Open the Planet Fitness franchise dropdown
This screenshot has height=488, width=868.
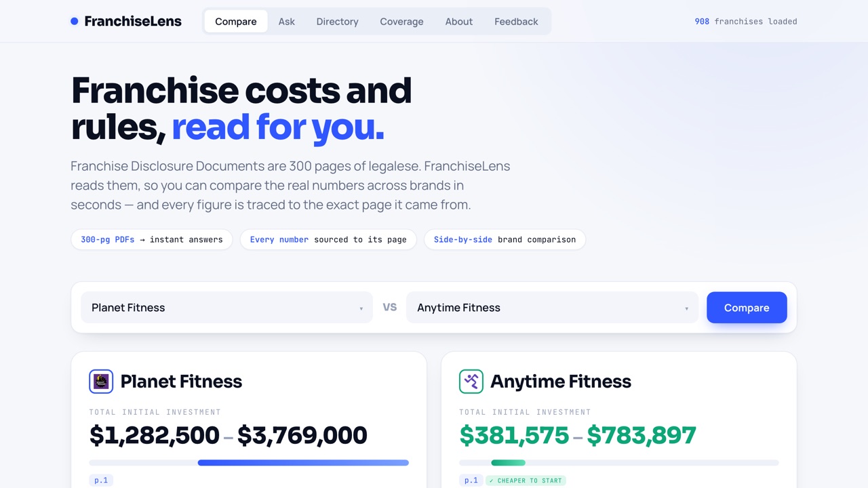pos(226,308)
